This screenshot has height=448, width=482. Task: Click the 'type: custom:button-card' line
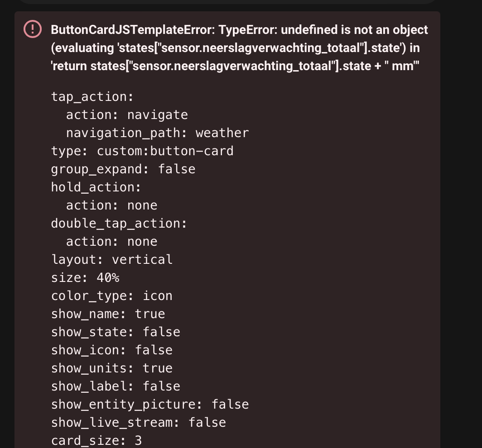142,151
